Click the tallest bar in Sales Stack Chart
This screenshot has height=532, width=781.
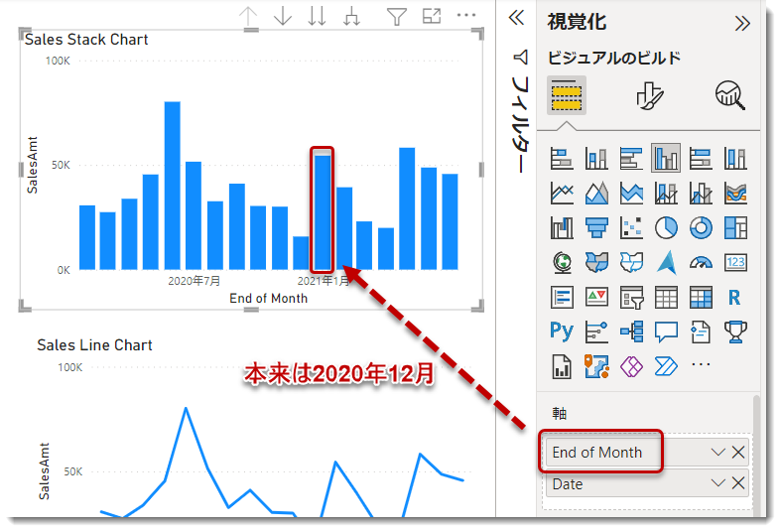[x=173, y=186]
